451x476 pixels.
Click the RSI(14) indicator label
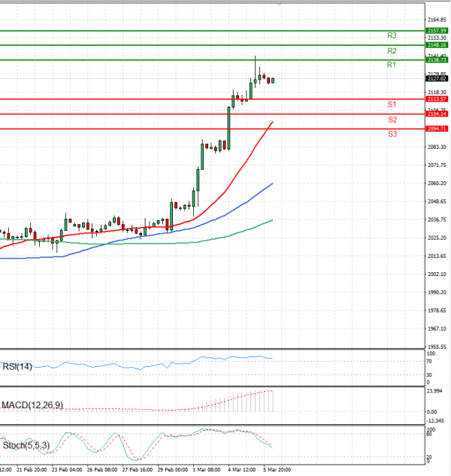click(17, 367)
